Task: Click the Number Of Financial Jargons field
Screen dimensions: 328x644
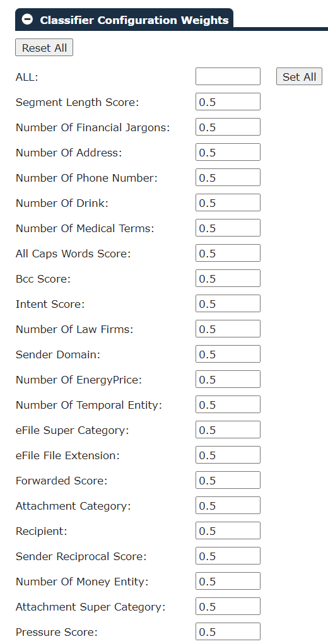Action: [x=228, y=127]
